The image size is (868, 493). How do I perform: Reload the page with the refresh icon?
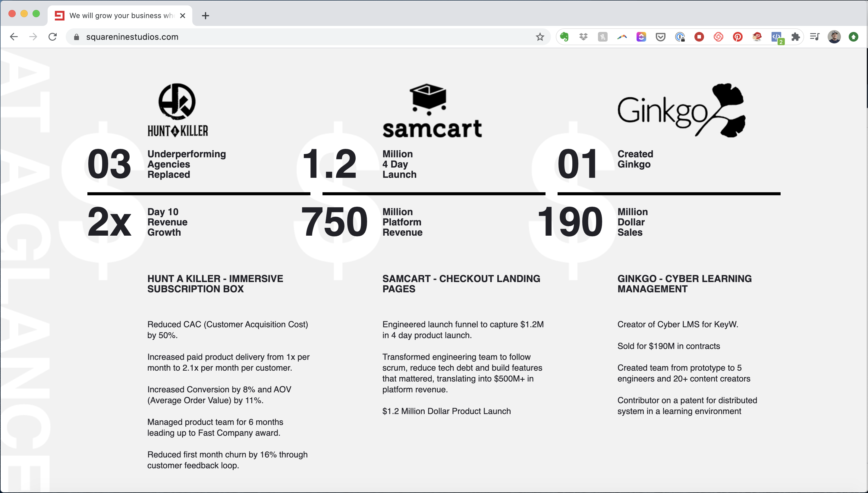[52, 36]
